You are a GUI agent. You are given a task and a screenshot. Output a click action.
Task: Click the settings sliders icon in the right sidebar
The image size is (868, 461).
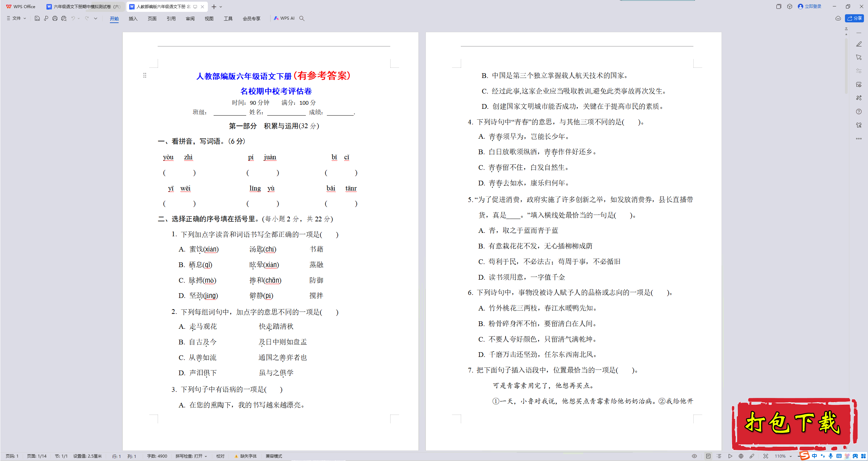coord(859,71)
